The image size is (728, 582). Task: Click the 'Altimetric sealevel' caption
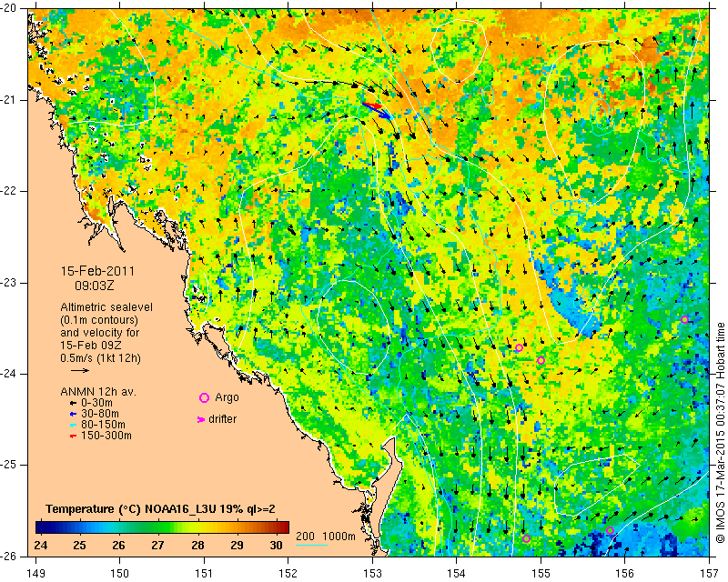[x=106, y=307]
